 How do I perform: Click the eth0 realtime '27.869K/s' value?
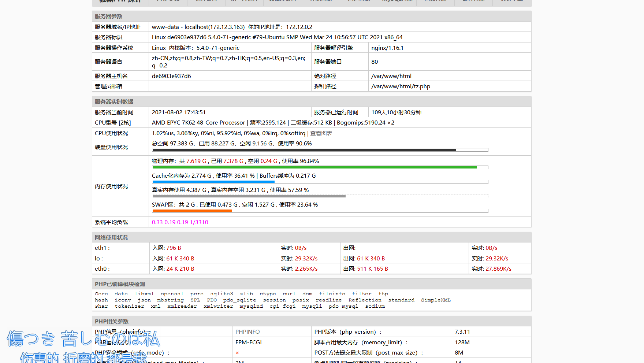[x=499, y=268]
